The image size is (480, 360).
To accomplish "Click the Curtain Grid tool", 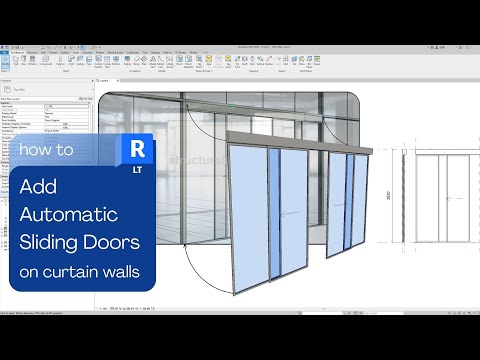I will pos(107,61).
